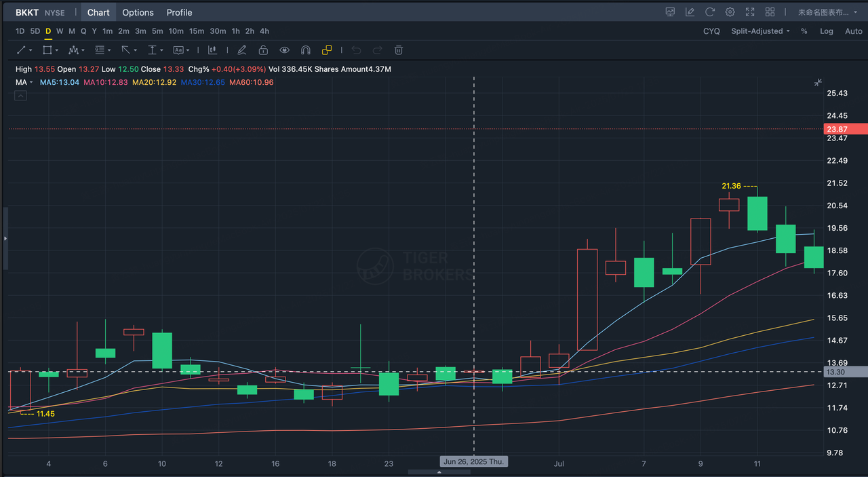Image resolution: width=868 pixels, height=477 pixels.
Task: Open the Split-Adjusted dropdown
Action: 760,31
